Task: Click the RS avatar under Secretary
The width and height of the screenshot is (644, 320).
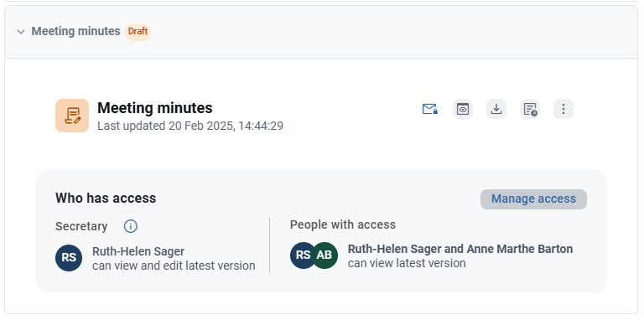Action: (x=69, y=258)
